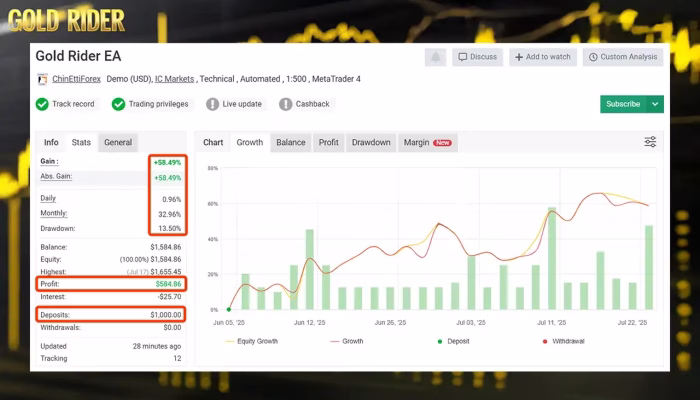The width and height of the screenshot is (700, 400).
Task: Click the Profit value $584.86
Action: [168, 284]
